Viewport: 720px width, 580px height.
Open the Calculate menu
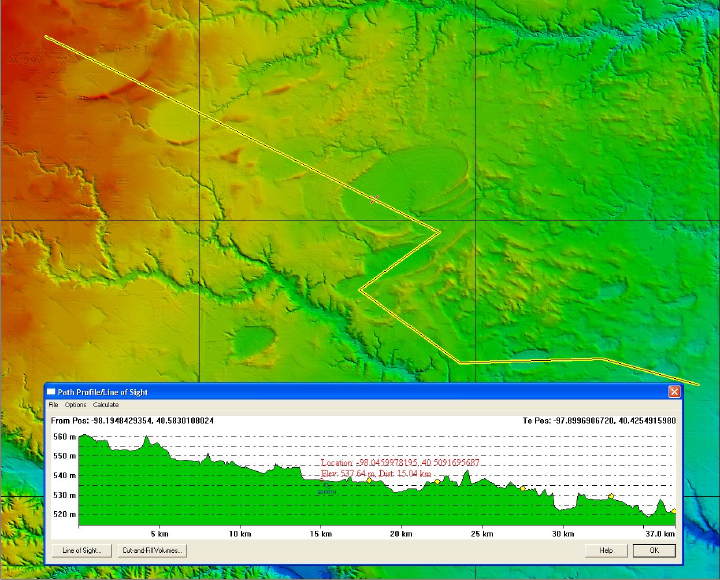(x=106, y=405)
